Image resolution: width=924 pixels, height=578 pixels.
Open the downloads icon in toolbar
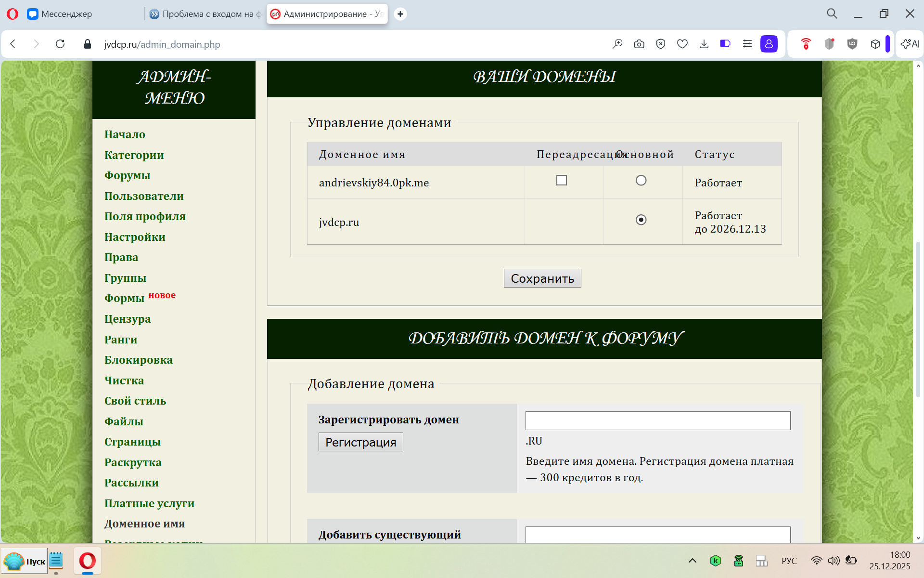pyautogui.click(x=704, y=44)
